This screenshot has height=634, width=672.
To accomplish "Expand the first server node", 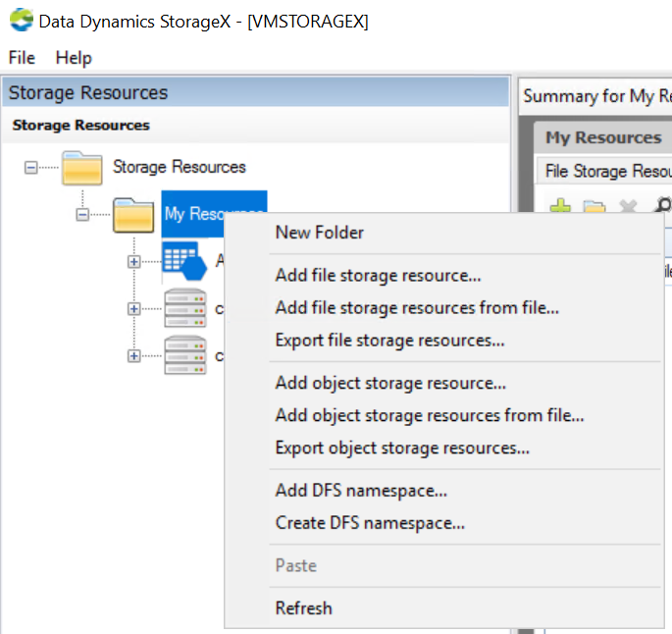I will [x=134, y=308].
